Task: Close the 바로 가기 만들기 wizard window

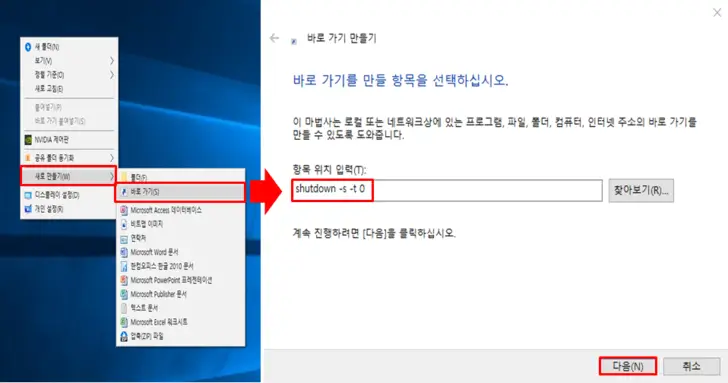Action: click(x=717, y=13)
